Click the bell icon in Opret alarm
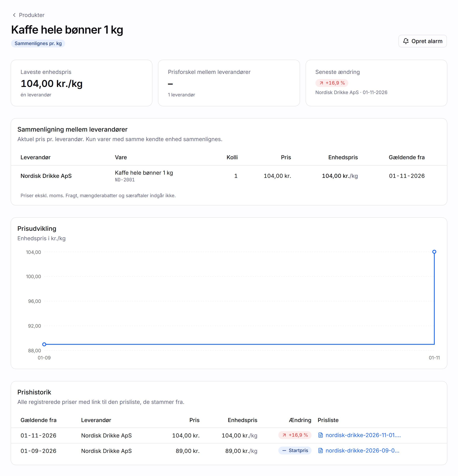458x476 pixels. click(x=406, y=41)
